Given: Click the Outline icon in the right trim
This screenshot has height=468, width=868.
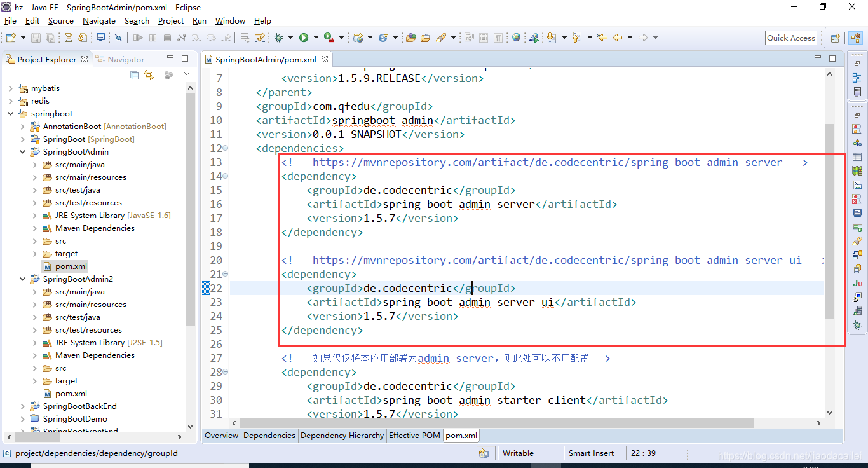Looking at the screenshot, I should pos(857,78).
